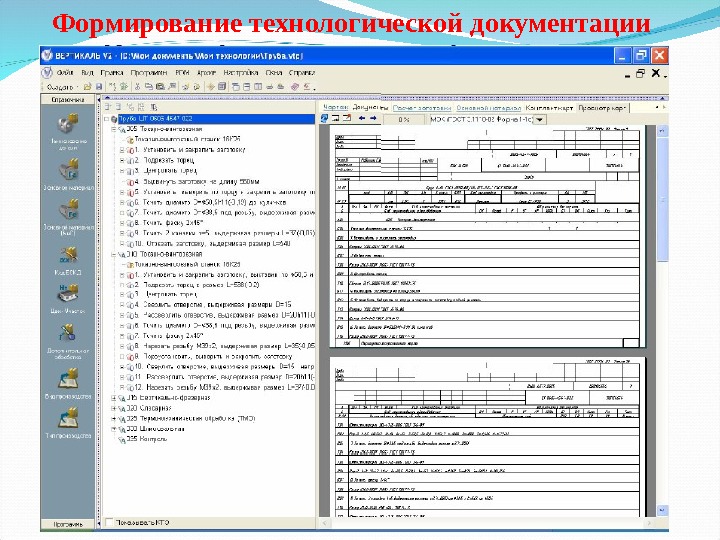Image resolution: width=720 pixels, height=540 pixels.
Task: Collapse operation 005 Токарно-винторезная
Action: [114, 129]
